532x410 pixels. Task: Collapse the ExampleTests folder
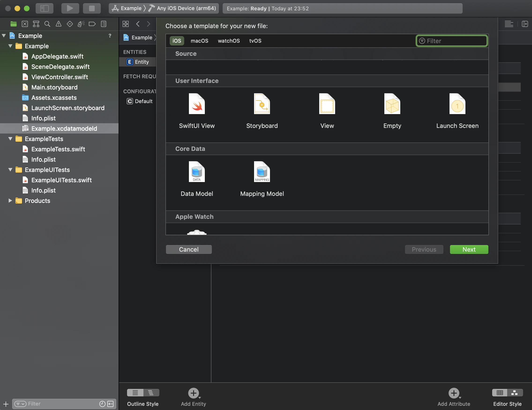pos(10,139)
